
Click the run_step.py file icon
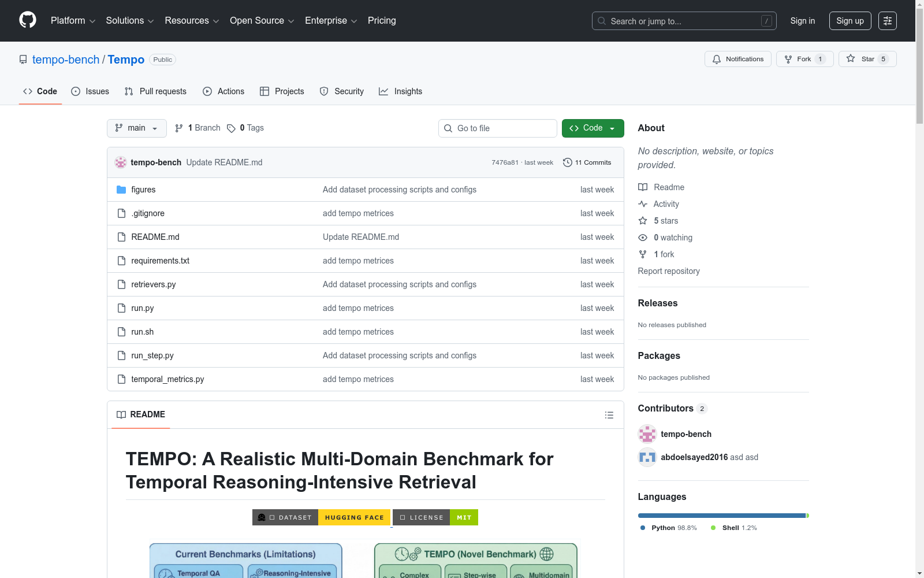coord(121,355)
